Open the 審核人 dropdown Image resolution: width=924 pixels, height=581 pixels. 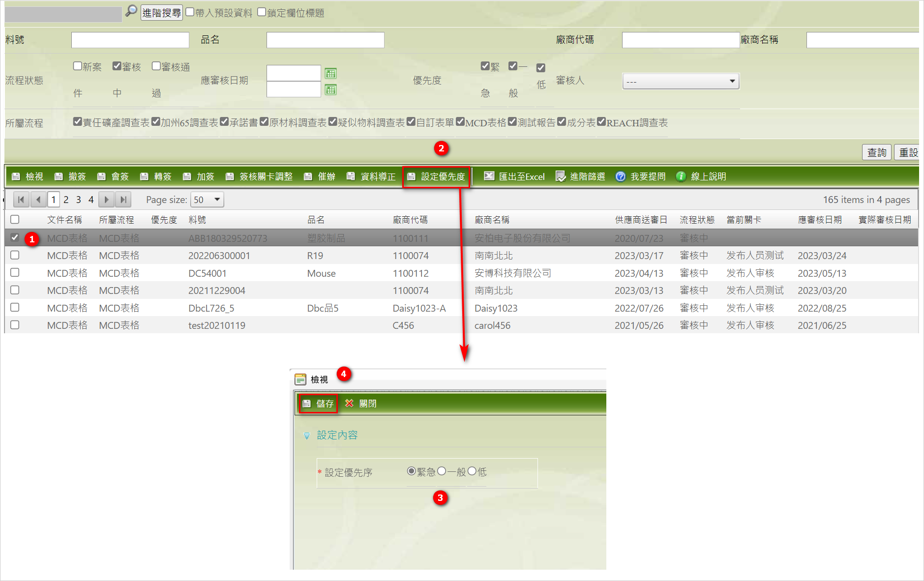click(x=681, y=81)
